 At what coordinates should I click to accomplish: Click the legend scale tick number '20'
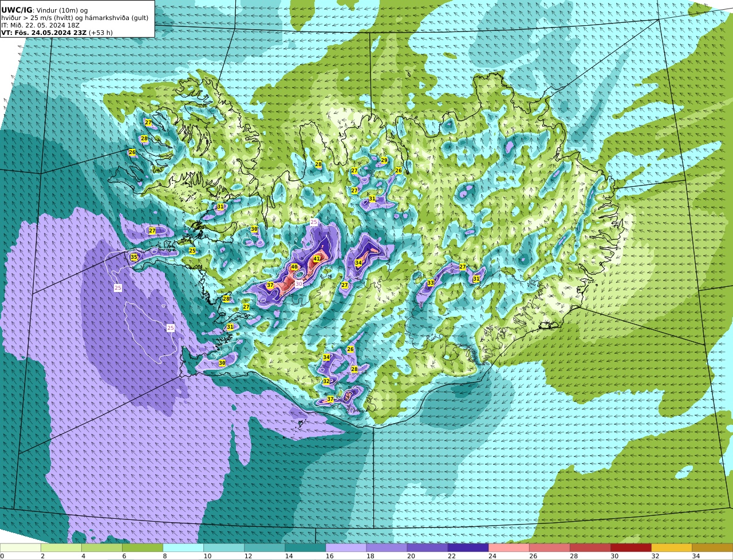pos(411,556)
